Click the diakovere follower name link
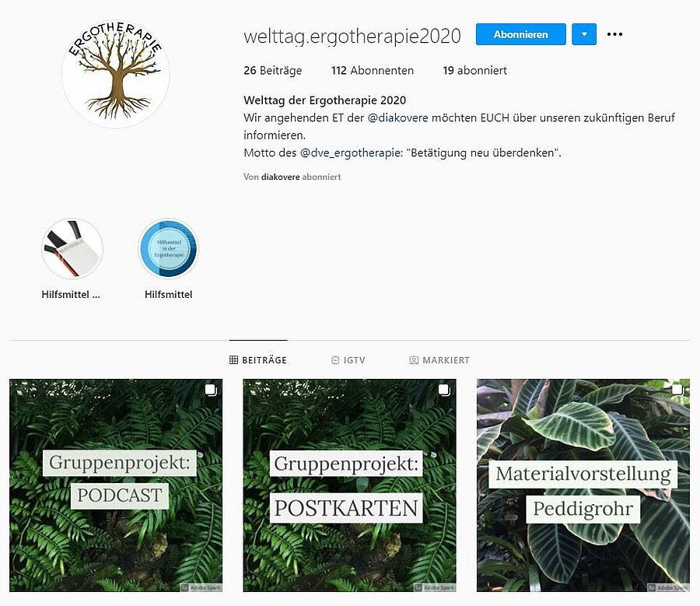 280,177
